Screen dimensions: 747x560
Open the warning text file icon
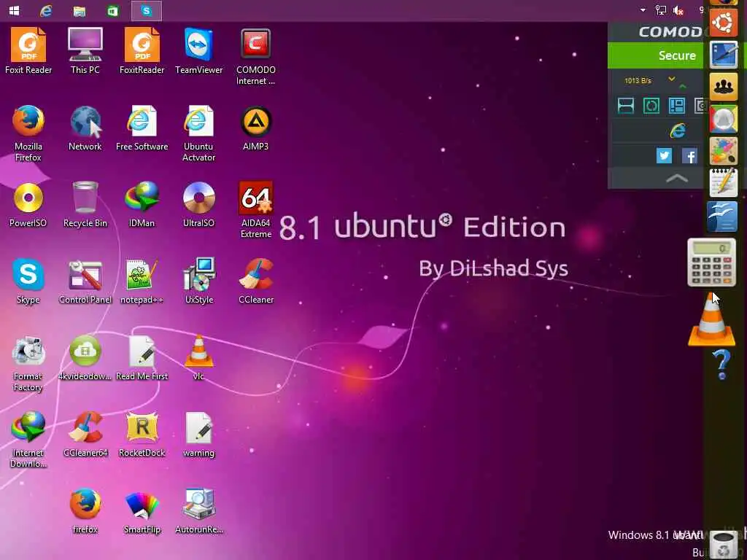coord(198,435)
